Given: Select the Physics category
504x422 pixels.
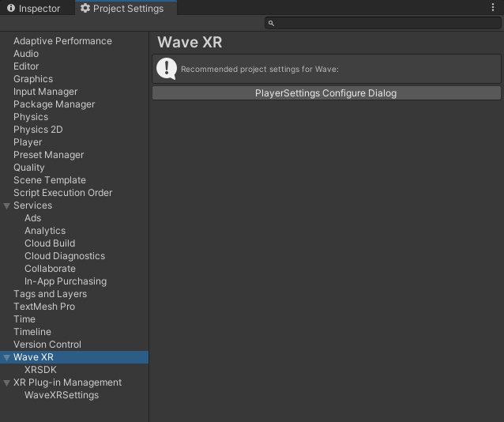Looking at the screenshot, I should click(x=31, y=117).
